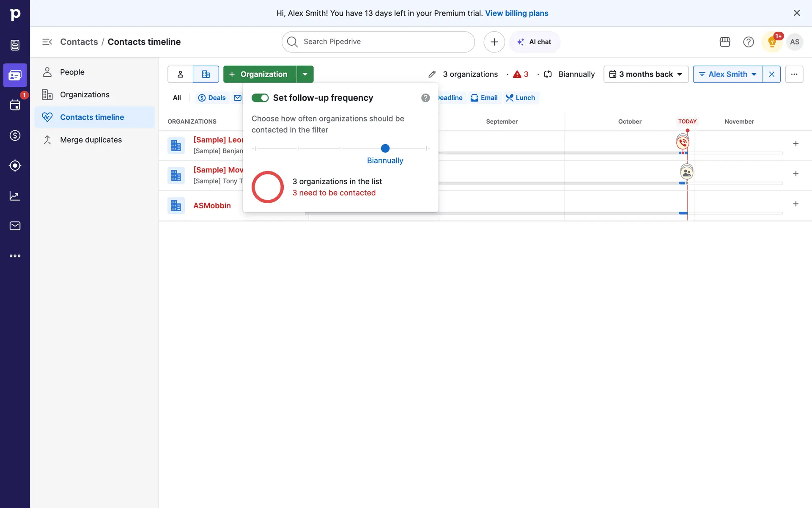
Task: Open the Alex Smith filter dropdown
Action: (727, 74)
